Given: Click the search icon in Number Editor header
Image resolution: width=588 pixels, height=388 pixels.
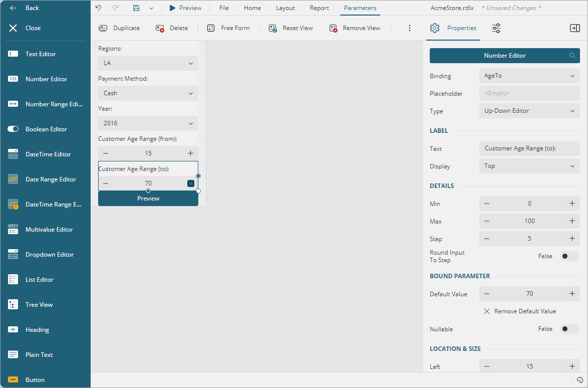Looking at the screenshot, I should (x=572, y=56).
